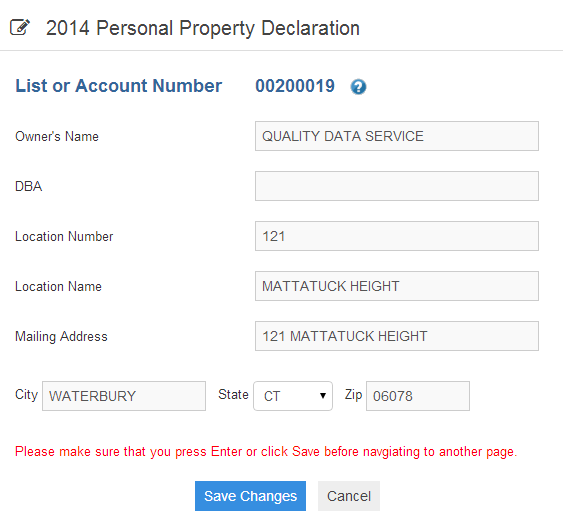Click the Location Name label

[x=58, y=286]
